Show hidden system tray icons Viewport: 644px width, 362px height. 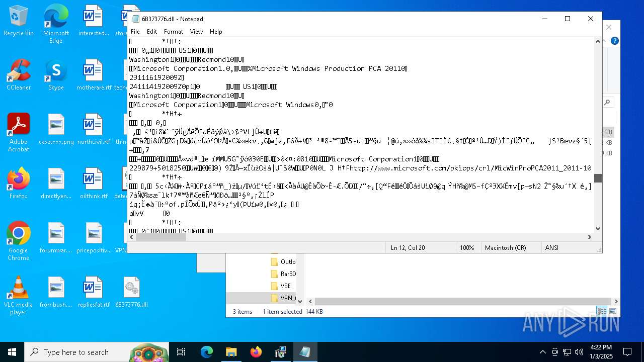542,352
